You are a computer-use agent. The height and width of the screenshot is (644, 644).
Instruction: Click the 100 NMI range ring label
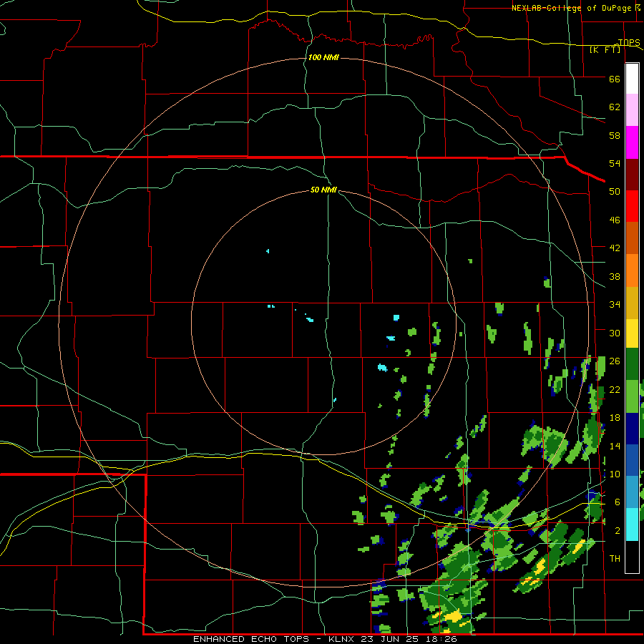coord(323,57)
